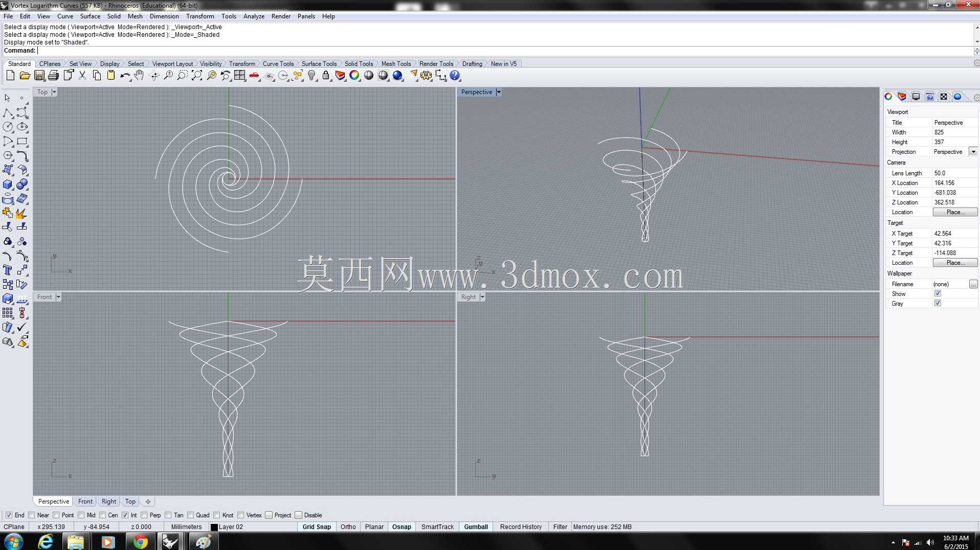
Task: Toggle Ortho in status bar
Action: tap(348, 527)
